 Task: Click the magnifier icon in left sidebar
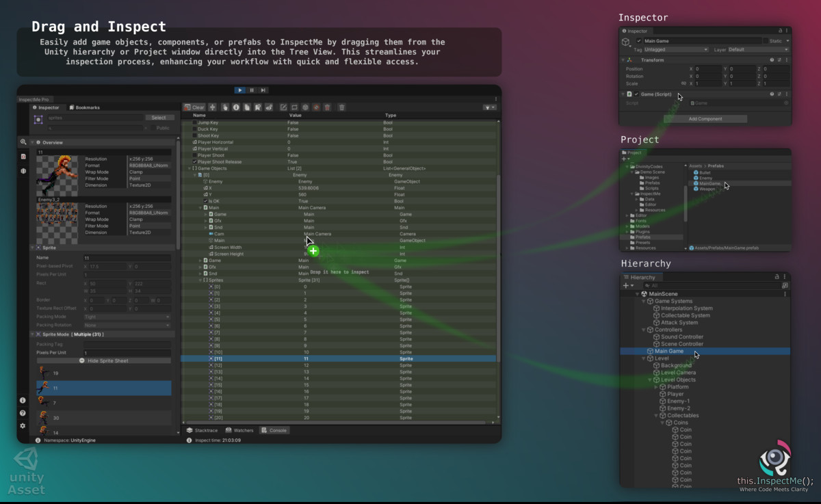pos(23,142)
